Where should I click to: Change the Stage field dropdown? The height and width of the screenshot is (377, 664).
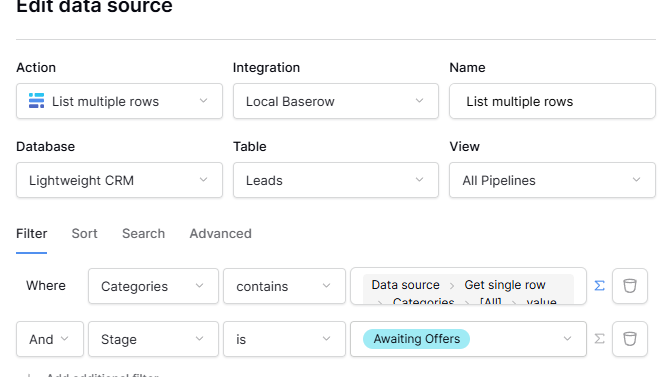click(x=153, y=339)
